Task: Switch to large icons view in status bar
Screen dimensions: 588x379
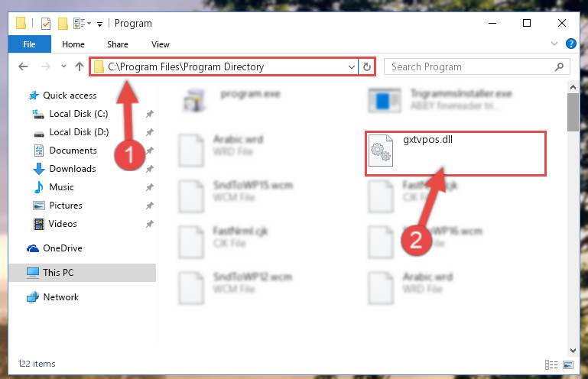Action: point(568,364)
